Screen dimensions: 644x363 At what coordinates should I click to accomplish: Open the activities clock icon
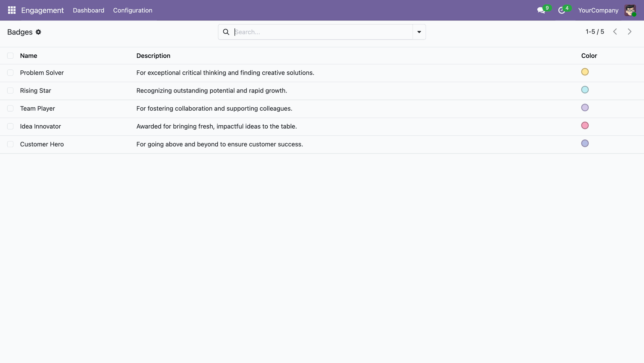561,10
